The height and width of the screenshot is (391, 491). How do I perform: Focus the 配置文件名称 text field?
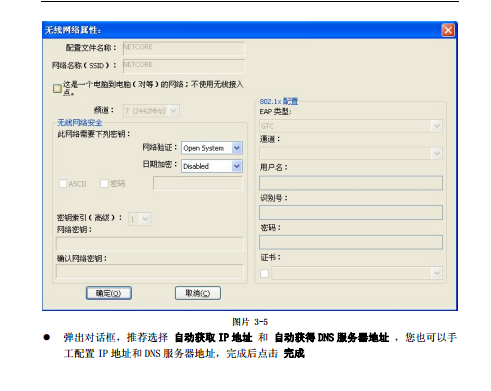pyautogui.click(x=184, y=48)
